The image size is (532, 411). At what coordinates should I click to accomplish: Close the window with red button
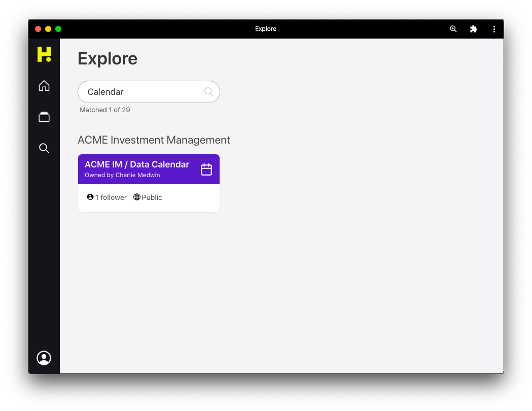tap(38, 29)
